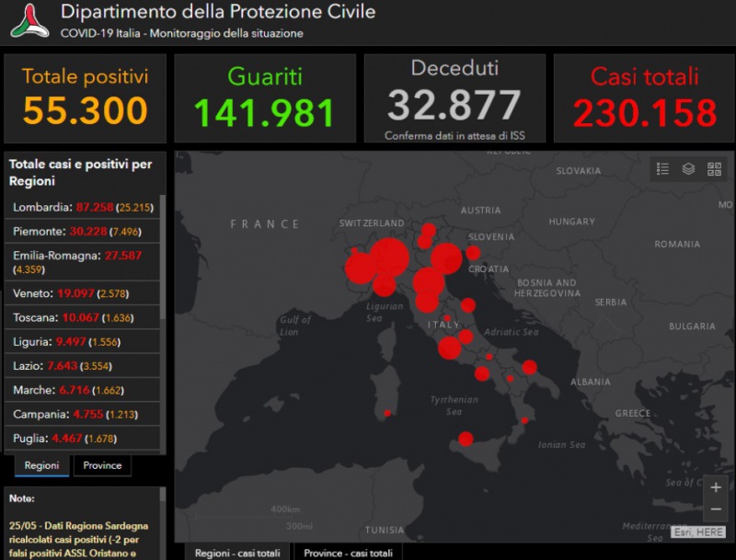Open the basemap gallery grid icon
This screenshot has height=560, width=736.
pyautogui.click(x=714, y=169)
